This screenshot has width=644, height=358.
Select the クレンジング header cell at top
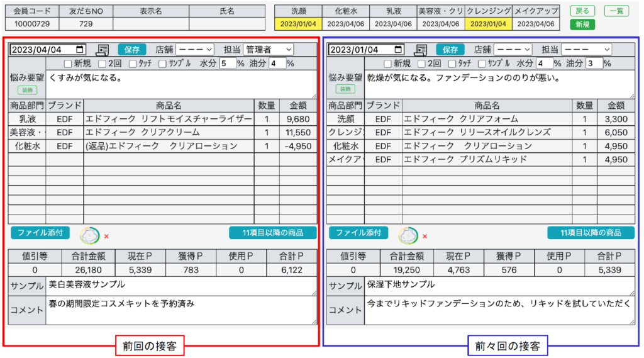[488, 11]
